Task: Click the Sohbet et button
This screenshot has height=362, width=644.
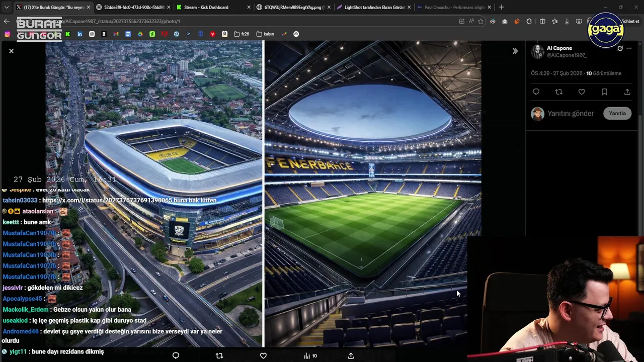Action: (630, 21)
